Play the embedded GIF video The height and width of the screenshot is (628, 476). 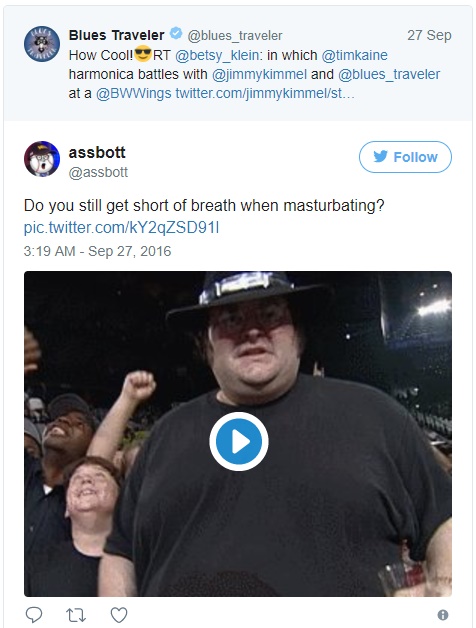click(238, 441)
